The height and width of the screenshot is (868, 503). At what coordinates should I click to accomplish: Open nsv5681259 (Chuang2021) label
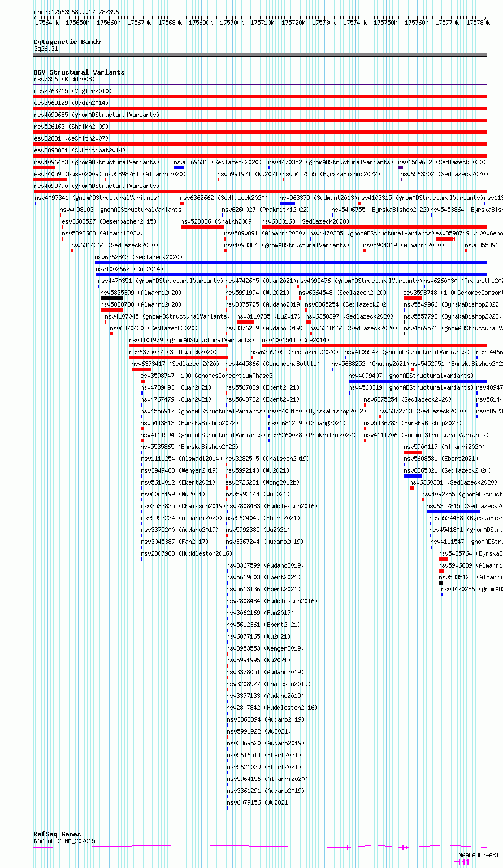307,423
